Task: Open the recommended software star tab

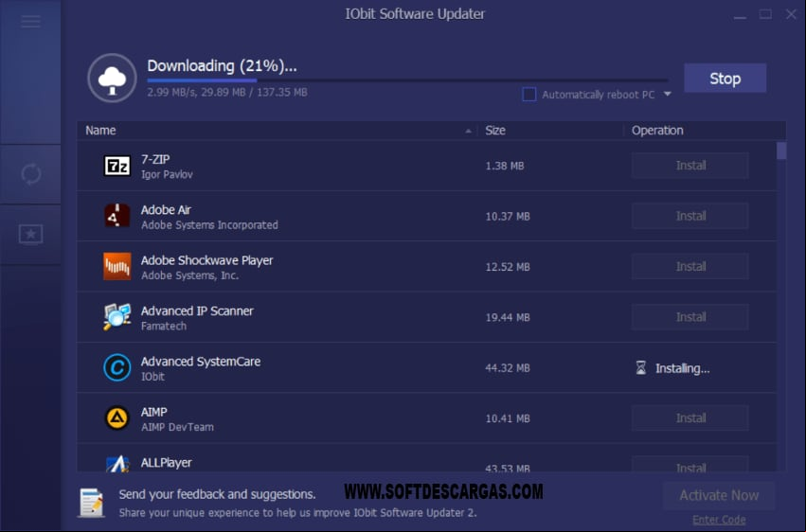Action: pyautogui.click(x=31, y=235)
